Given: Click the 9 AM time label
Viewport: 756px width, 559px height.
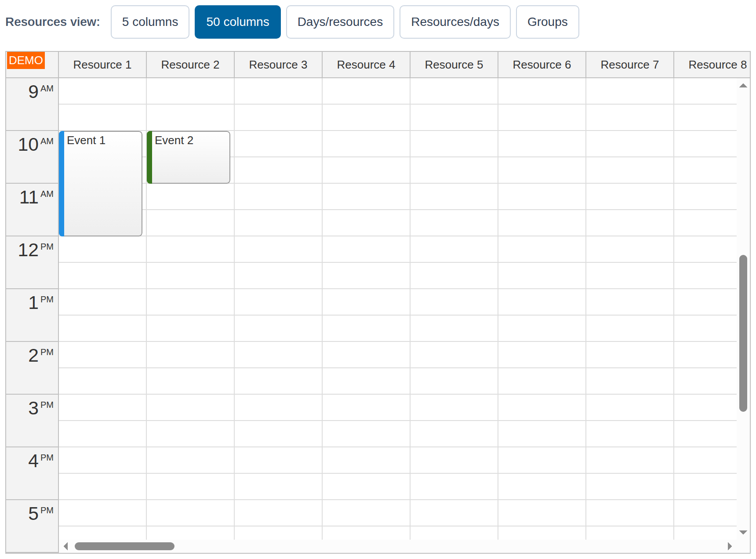Looking at the screenshot, I should (32, 104).
